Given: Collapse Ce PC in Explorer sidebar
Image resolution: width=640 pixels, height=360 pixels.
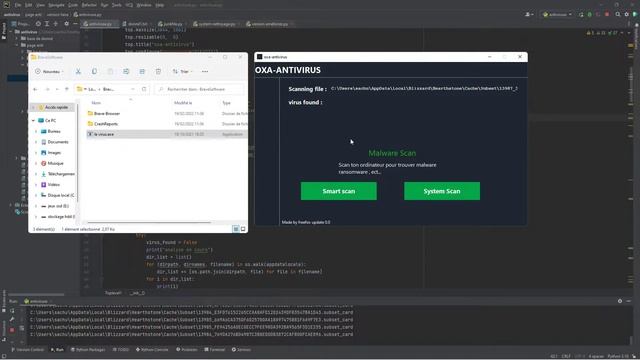Looking at the screenshot, I should point(33,120).
